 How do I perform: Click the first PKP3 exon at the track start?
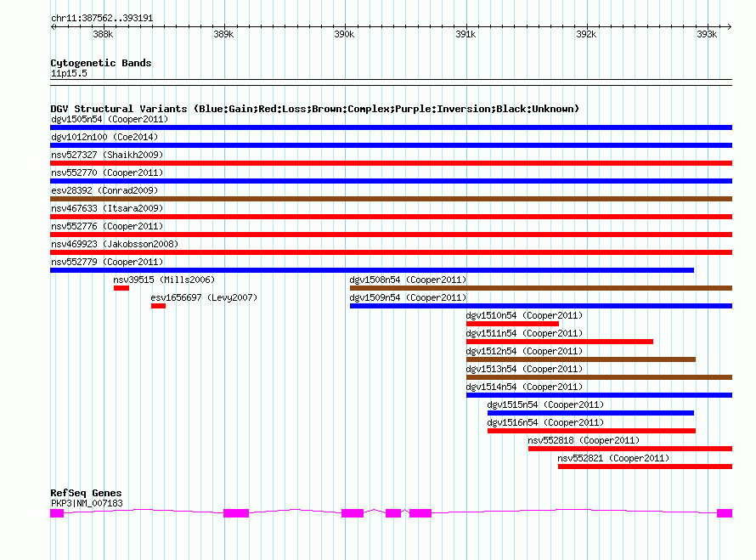pos(57,513)
